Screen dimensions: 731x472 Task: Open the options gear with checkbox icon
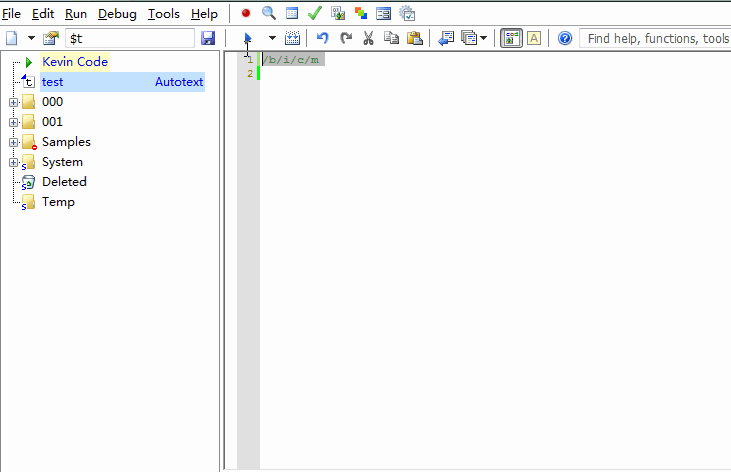point(407,14)
